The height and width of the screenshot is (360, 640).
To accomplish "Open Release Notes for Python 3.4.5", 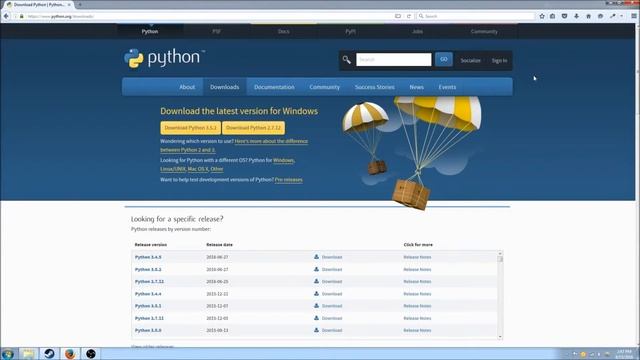I will click(x=417, y=257).
